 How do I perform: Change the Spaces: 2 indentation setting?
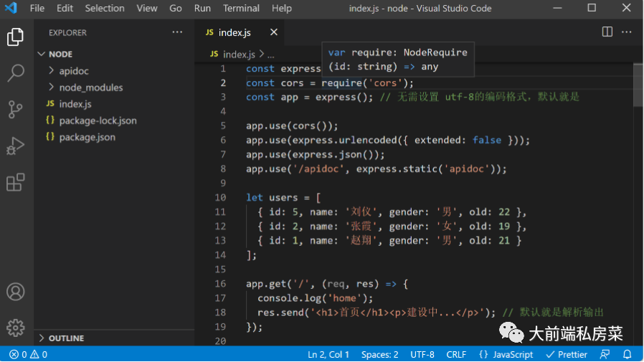click(x=379, y=354)
